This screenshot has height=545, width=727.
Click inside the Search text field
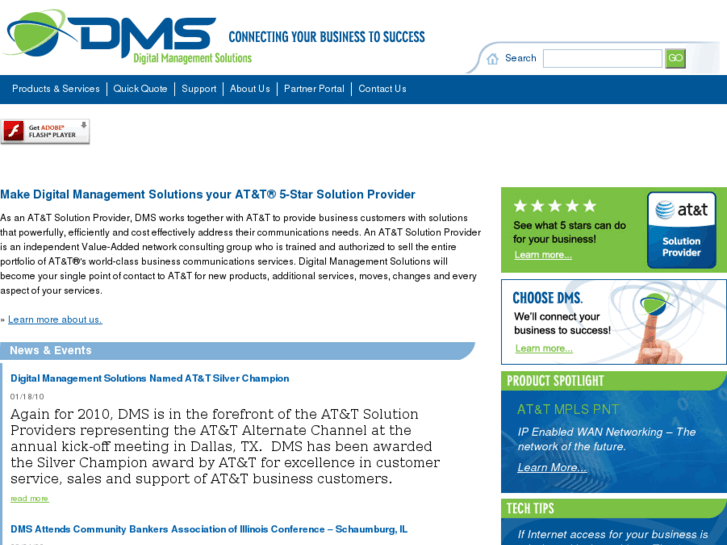pos(602,58)
